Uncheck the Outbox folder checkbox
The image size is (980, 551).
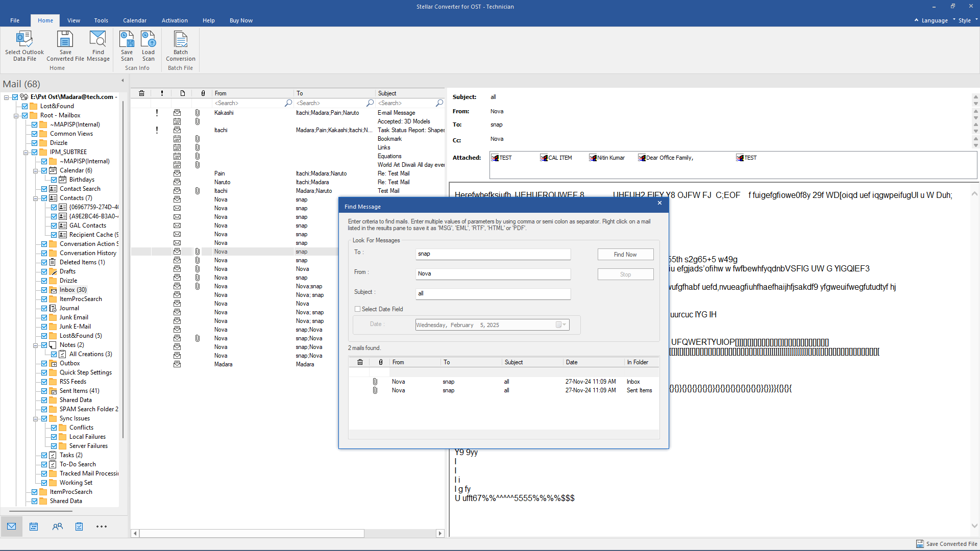tap(44, 363)
